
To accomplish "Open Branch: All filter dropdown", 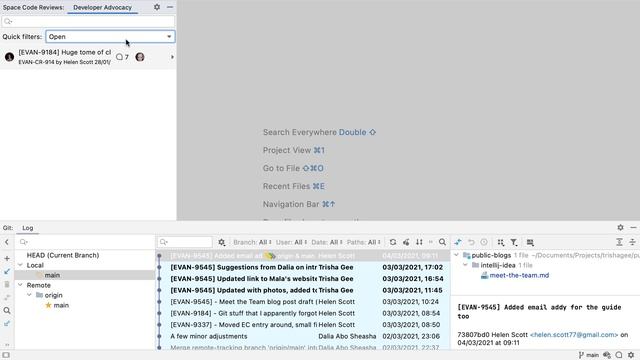I will (252, 242).
